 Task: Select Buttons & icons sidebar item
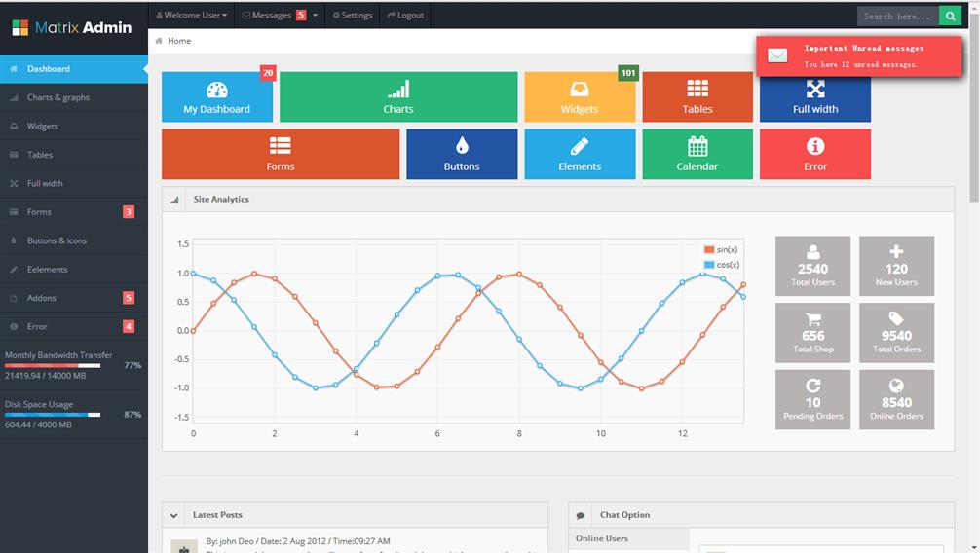click(x=57, y=240)
